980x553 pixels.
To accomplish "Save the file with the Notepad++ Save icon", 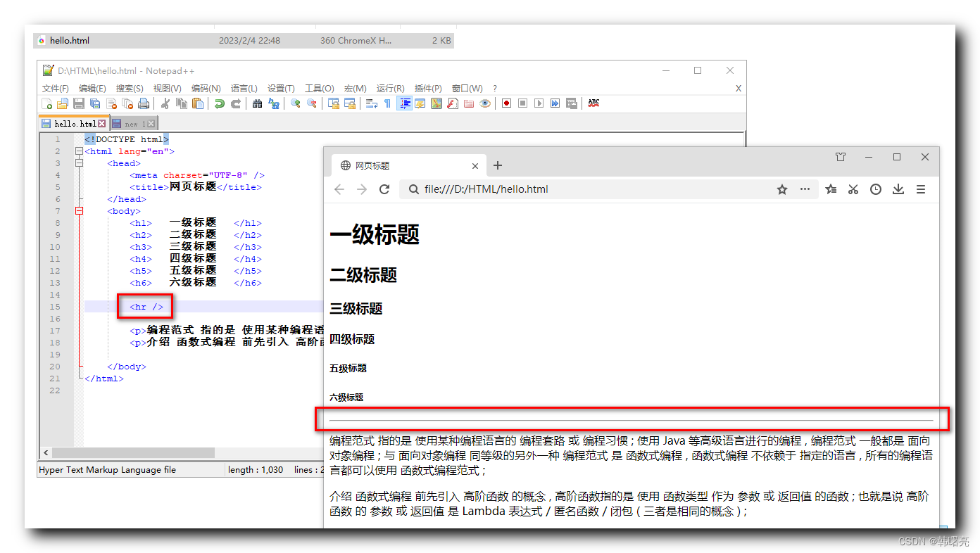I will point(79,103).
